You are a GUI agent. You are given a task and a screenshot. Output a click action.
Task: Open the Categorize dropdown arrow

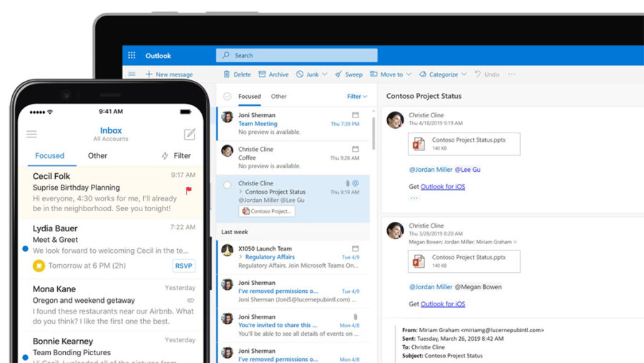pyautogui.click(x=464, y=74)
